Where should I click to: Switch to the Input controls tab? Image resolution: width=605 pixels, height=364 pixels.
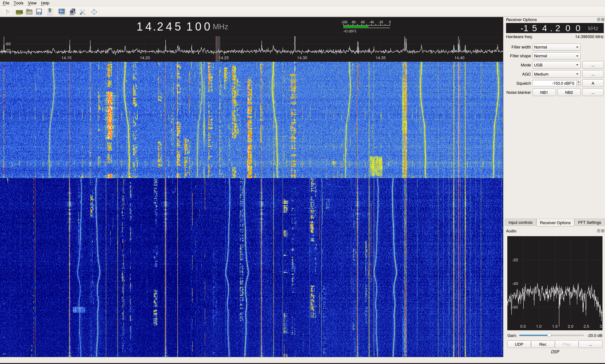(x=520, y=222)
